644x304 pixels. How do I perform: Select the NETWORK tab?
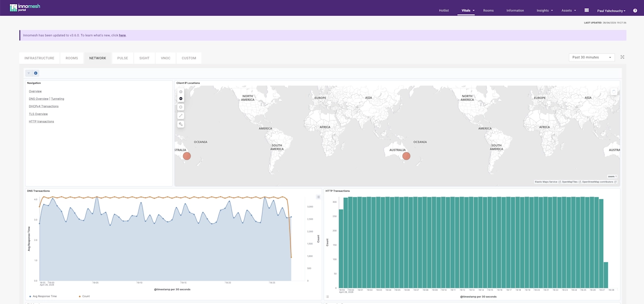pyautogui.click(x=98, y=58)
